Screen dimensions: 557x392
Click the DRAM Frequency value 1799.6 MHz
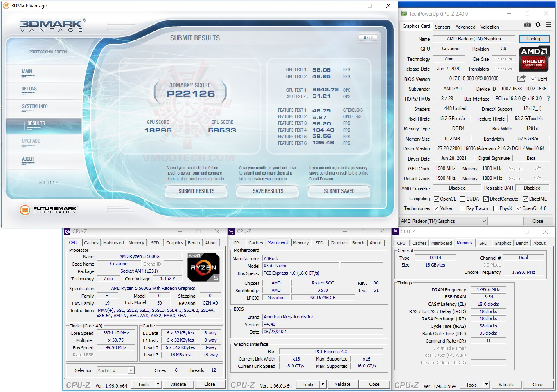pyautogui.click(x=488, y=289)
